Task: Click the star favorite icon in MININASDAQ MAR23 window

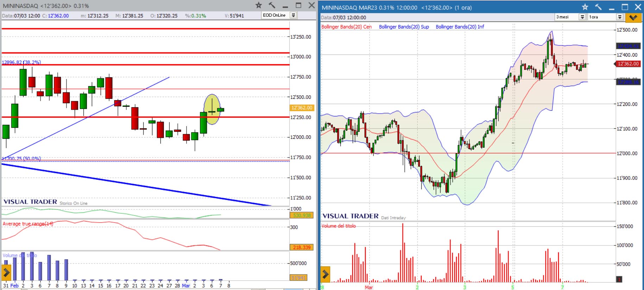Action: coord(585,7)
